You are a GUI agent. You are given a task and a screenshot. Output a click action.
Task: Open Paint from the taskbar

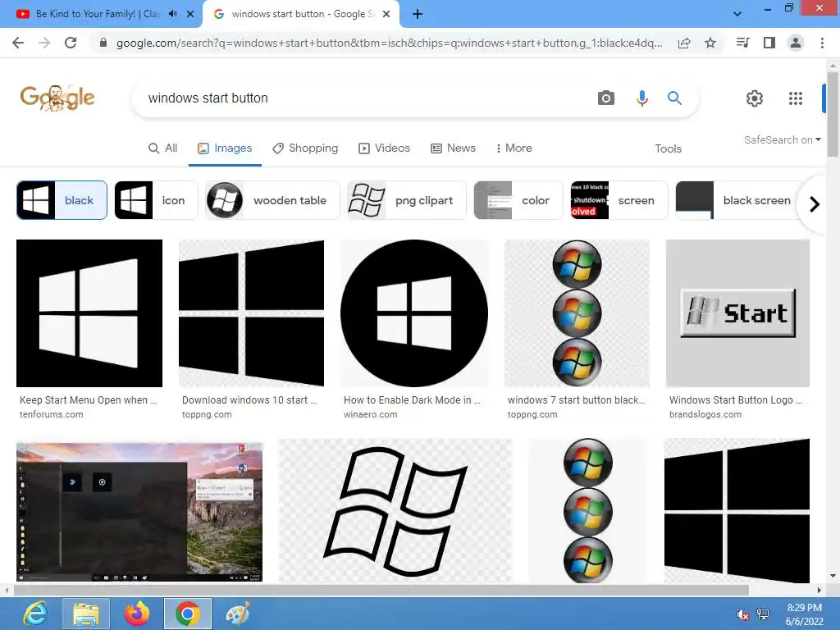(237, 614)
